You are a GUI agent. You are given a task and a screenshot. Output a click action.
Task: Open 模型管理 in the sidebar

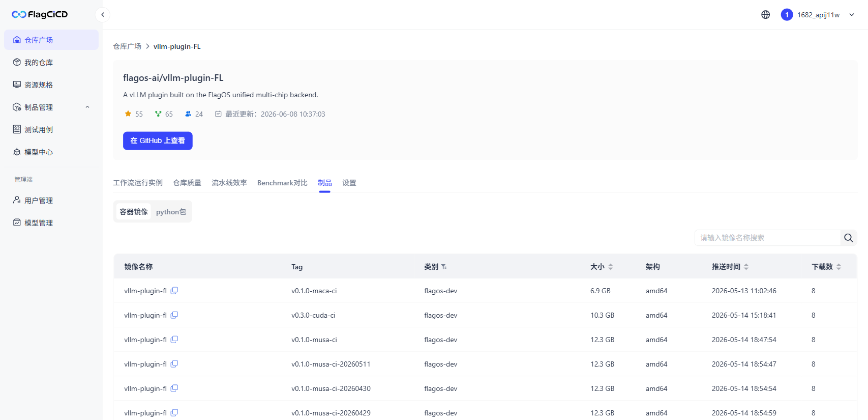tap(51, 222)
